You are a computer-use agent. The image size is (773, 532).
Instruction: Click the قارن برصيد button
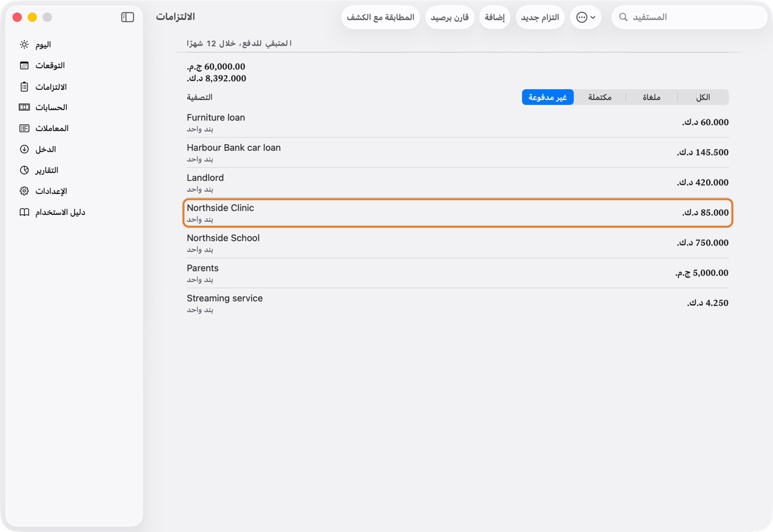coord(449,17)
